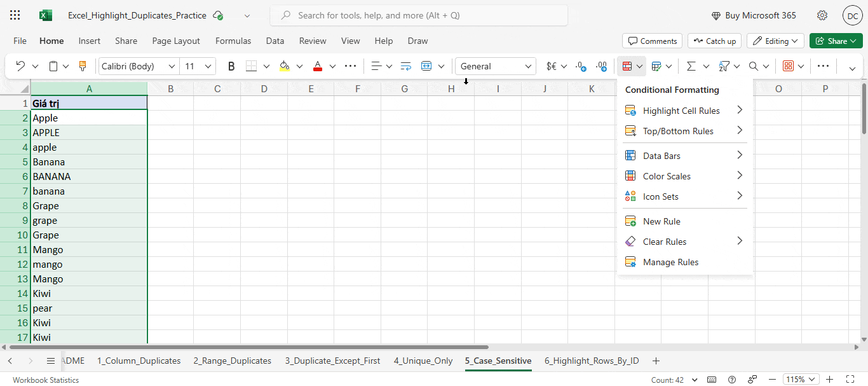Switch to the Data tab

coord(275,41)
